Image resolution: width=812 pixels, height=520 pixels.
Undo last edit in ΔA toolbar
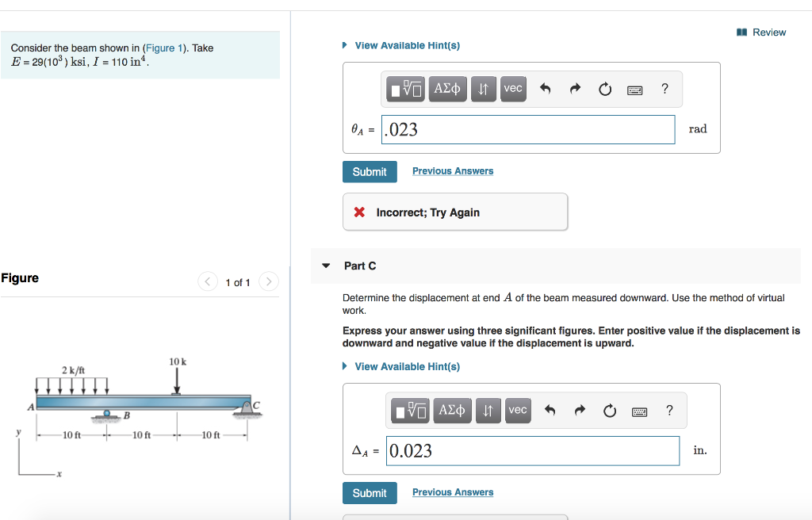click(550, 411)
